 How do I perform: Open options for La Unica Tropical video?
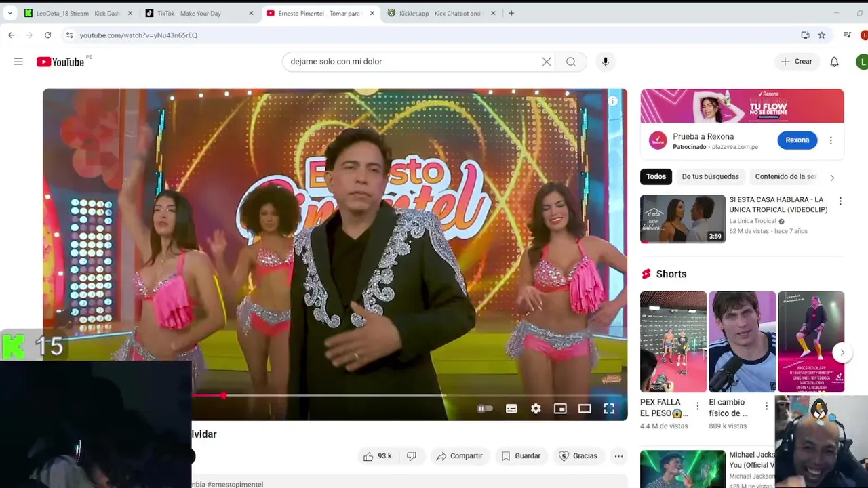coord(840,201)
